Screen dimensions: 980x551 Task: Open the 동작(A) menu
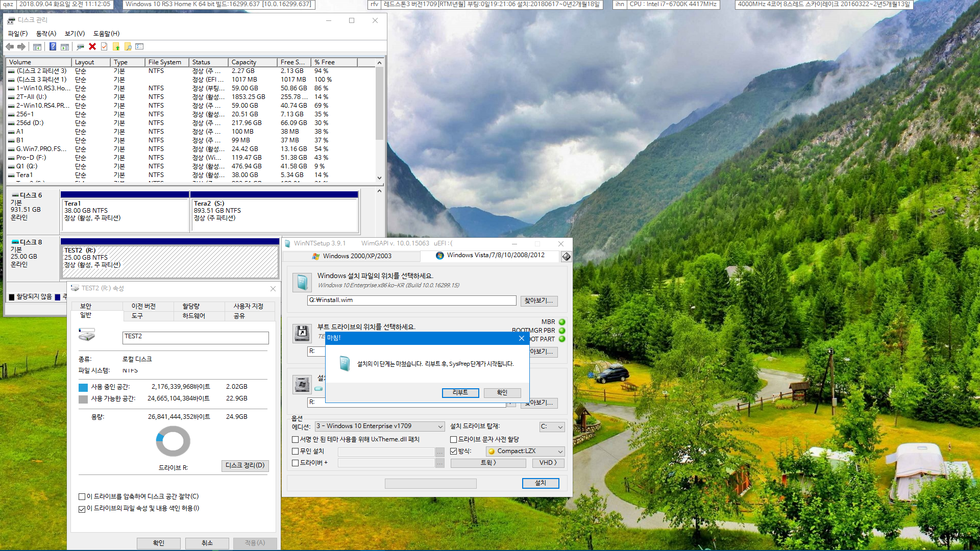point(46,34)
